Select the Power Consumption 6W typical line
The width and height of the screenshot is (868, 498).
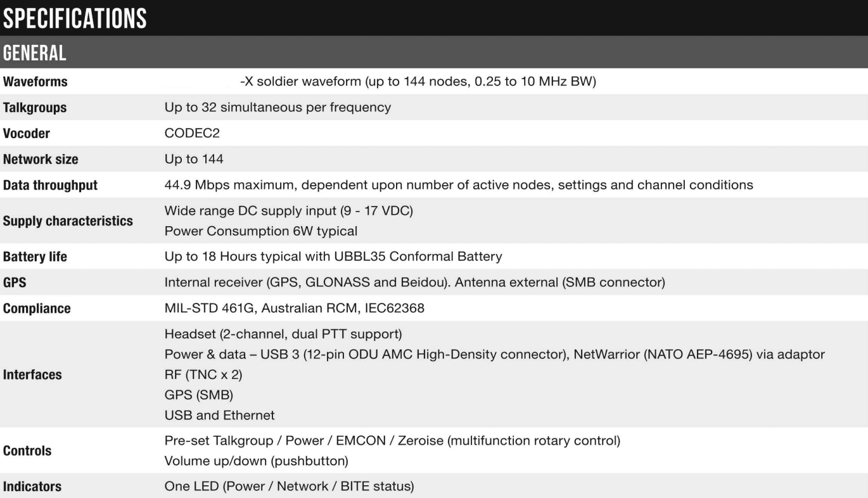pos(260,231)
